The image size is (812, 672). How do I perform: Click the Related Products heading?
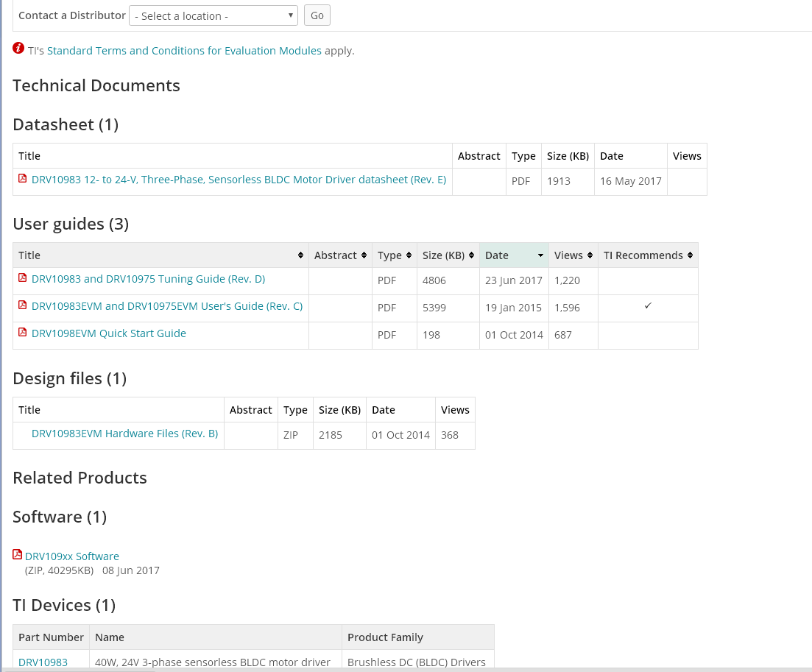[80, 478]
